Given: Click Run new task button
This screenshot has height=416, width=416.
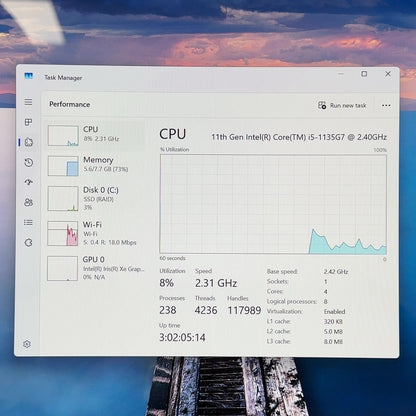Looking at the screenshot, I should [342, 105].
